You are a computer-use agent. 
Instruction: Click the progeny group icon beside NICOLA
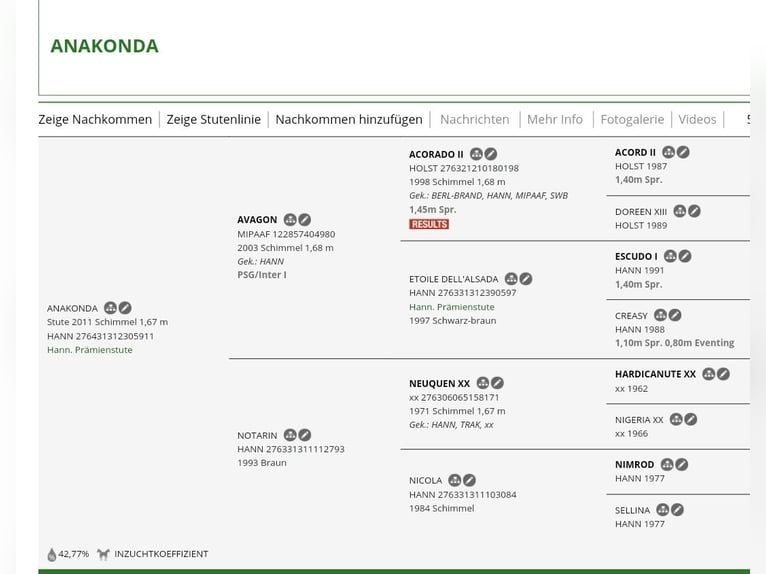tap(455, 480)
